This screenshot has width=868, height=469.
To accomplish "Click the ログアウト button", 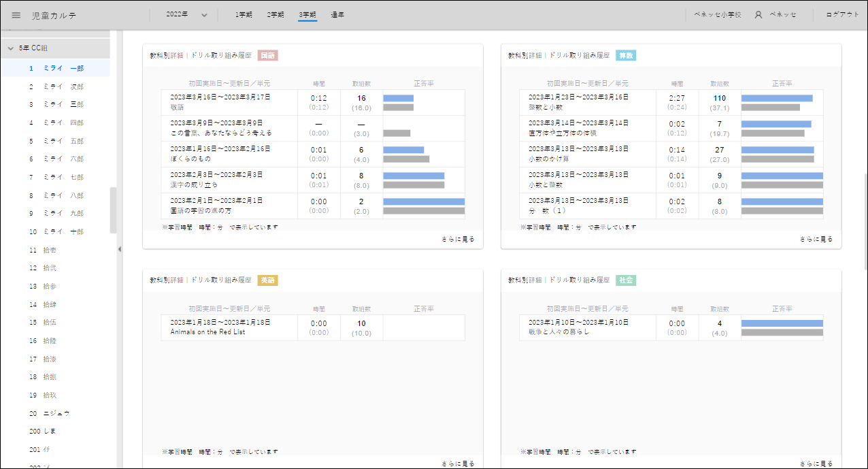I will (842, 14).
